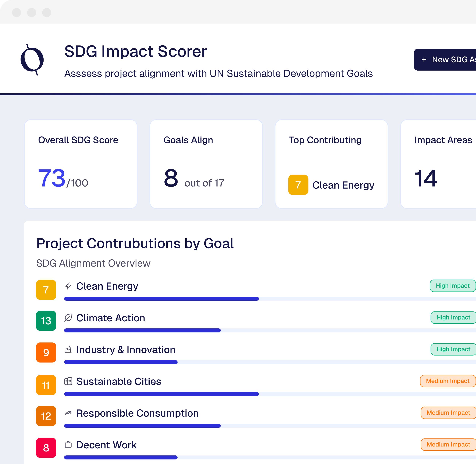Viewport: 476px width, 464px height.
Task: Open the Overall SDG Score card
Action: point(81,164)
